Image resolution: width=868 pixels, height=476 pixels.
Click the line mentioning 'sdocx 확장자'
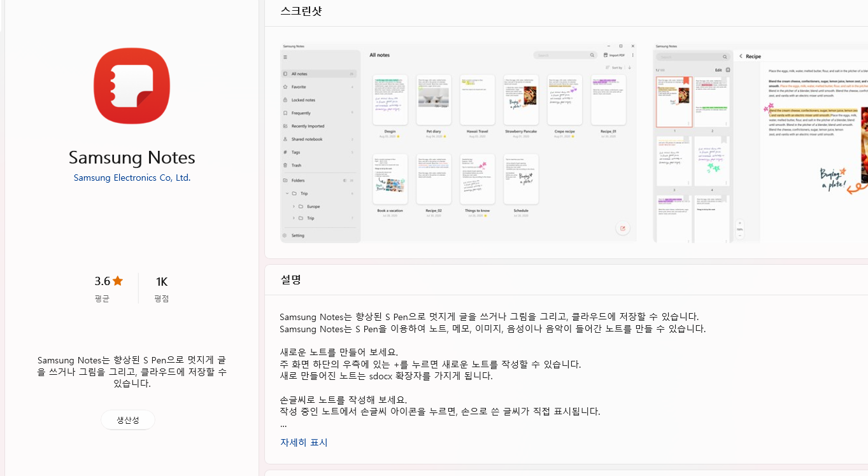(x=386, y=375)
